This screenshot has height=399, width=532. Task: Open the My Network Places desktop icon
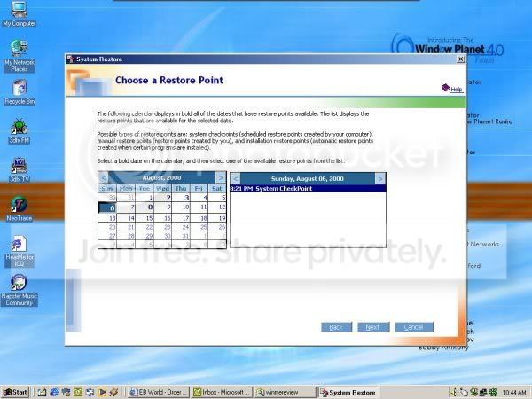[19, 56]
